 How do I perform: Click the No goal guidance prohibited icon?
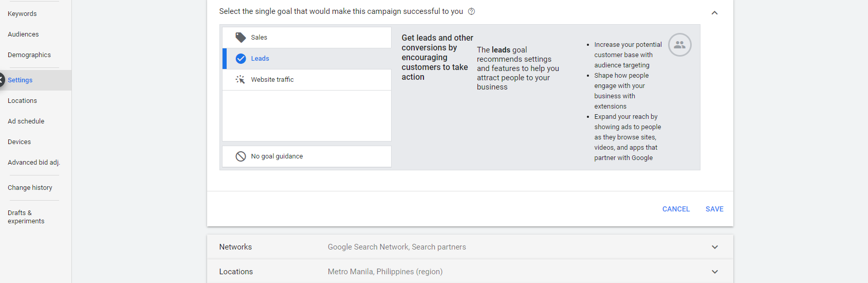(x=241, y=156)
